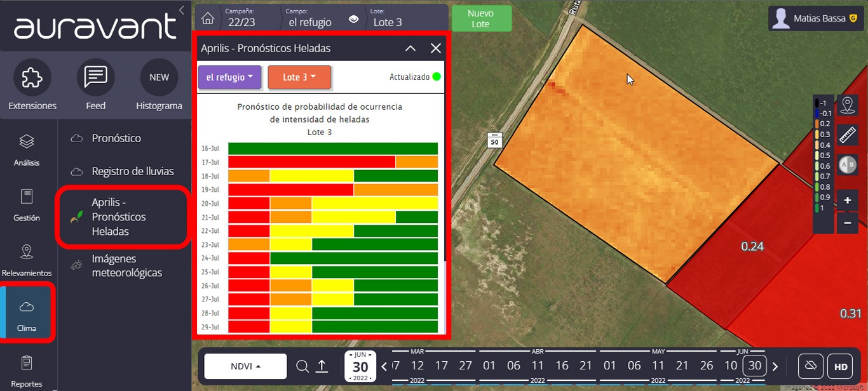
Task: Click the Campaña 22/23 breadcrumb
Action: [241, 18]
